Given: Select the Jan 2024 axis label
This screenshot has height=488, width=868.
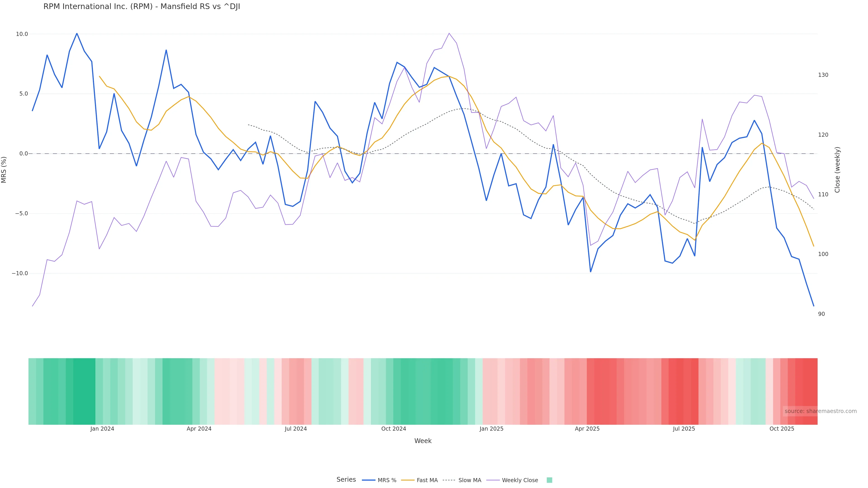Looking at the screenshot, I should 102,429.
